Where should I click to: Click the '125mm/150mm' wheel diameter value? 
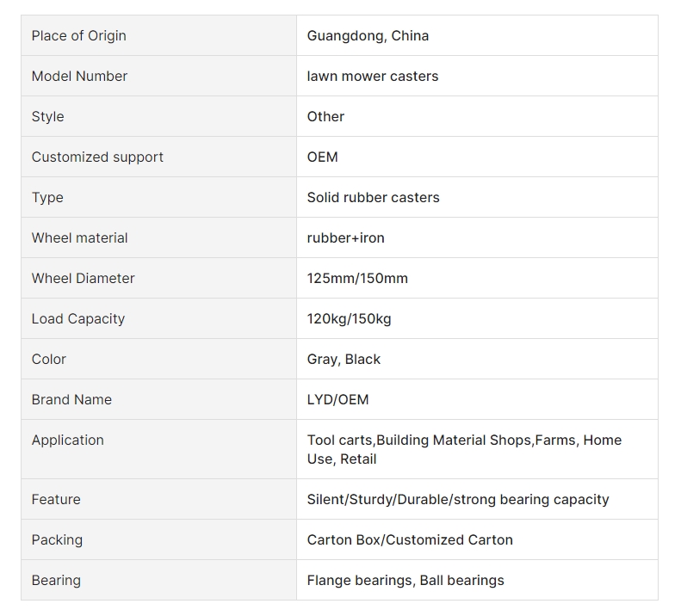(x=357, y=278)
